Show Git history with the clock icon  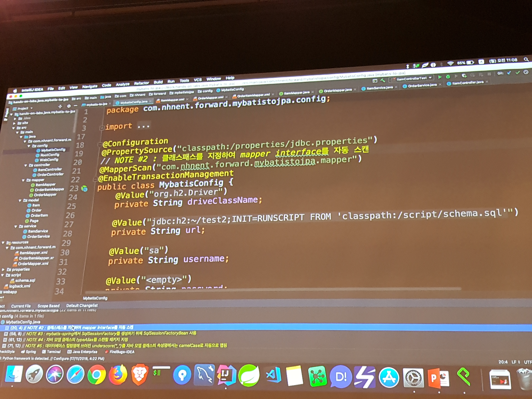click(x=526, y=72)
